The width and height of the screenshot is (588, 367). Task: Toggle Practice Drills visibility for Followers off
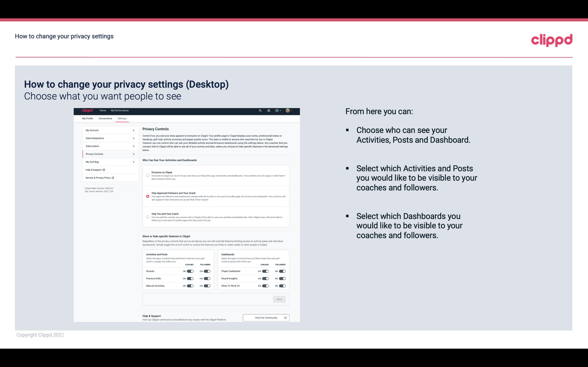(x=207, y=279)
